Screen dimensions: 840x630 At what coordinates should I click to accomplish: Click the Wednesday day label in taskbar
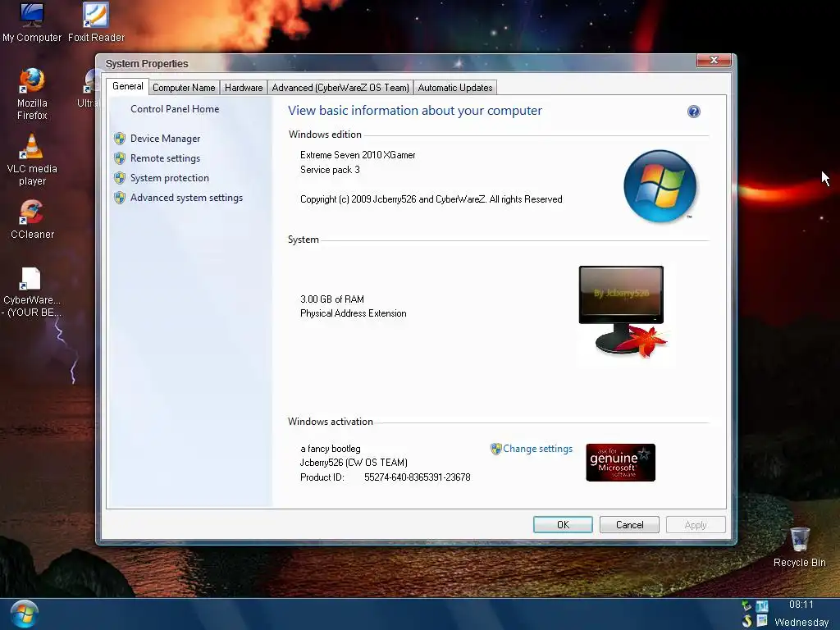(801, 623)
